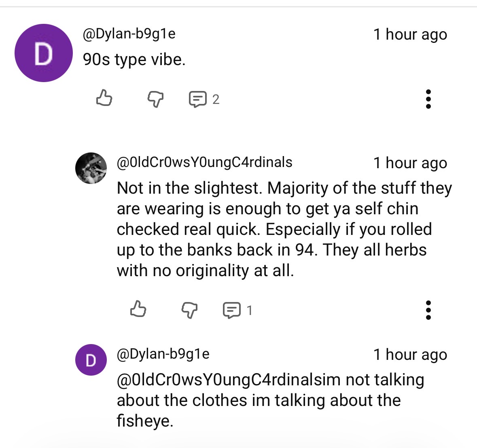This screenshot has height=448, width=477.
Task: Visit @0ldCr0wsY0ungC4rdinals channel from username
Action: pyautogui.click(x=204, y=162)
